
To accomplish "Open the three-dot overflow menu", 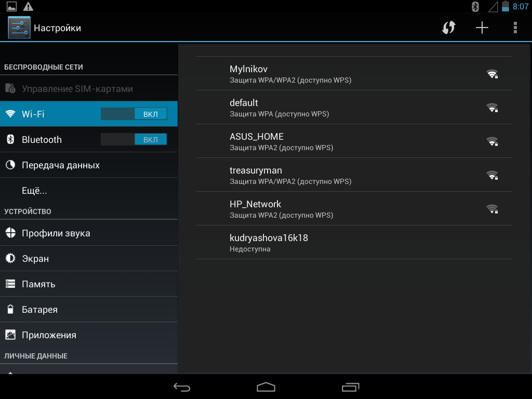I will coord(515,28).
